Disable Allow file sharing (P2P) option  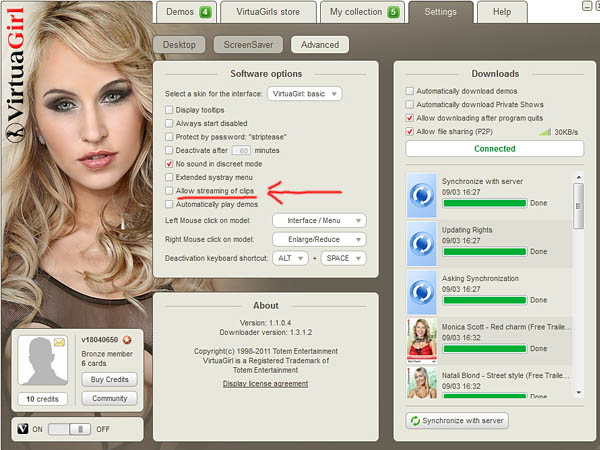(x=410, y=131)
